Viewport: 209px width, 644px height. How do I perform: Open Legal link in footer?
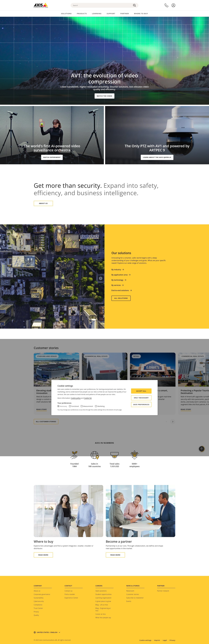(x=165, y=640)
